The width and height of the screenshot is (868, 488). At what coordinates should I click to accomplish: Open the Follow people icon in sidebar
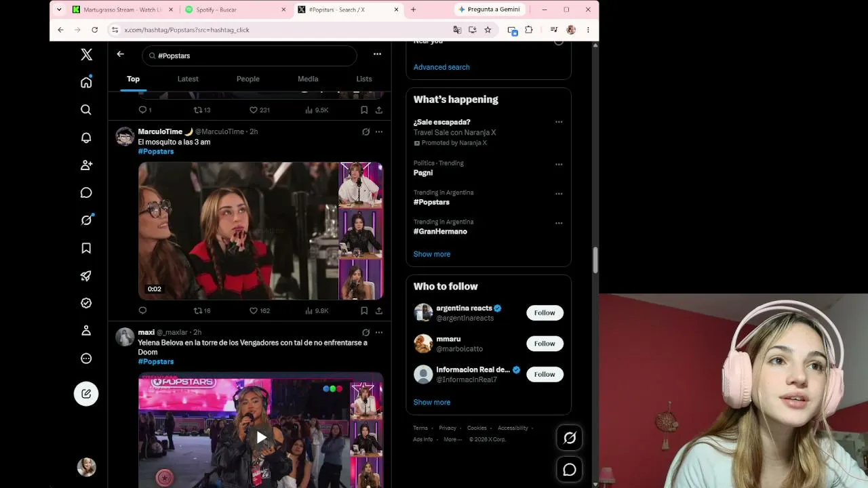click(86, 165)
